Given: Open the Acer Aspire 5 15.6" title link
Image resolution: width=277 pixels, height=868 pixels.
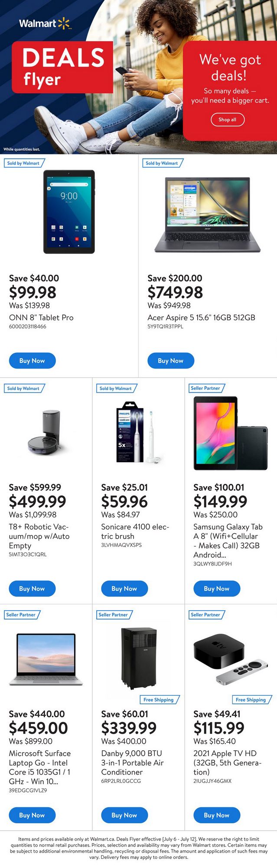Looking at the screenshot, I should [201, 317].
